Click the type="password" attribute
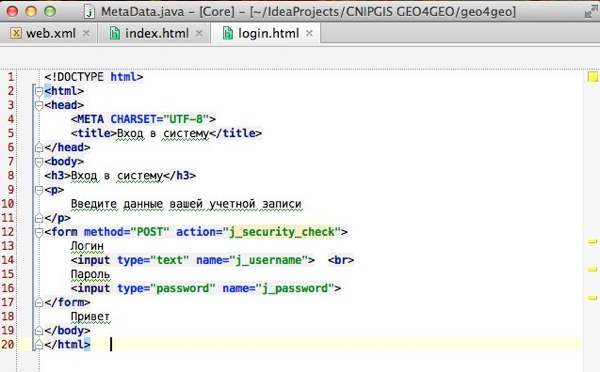600x372 pixels. coord(166,288)
